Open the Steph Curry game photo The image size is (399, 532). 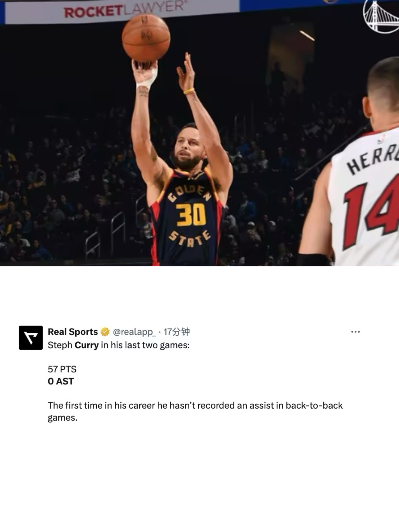[199, 133]
